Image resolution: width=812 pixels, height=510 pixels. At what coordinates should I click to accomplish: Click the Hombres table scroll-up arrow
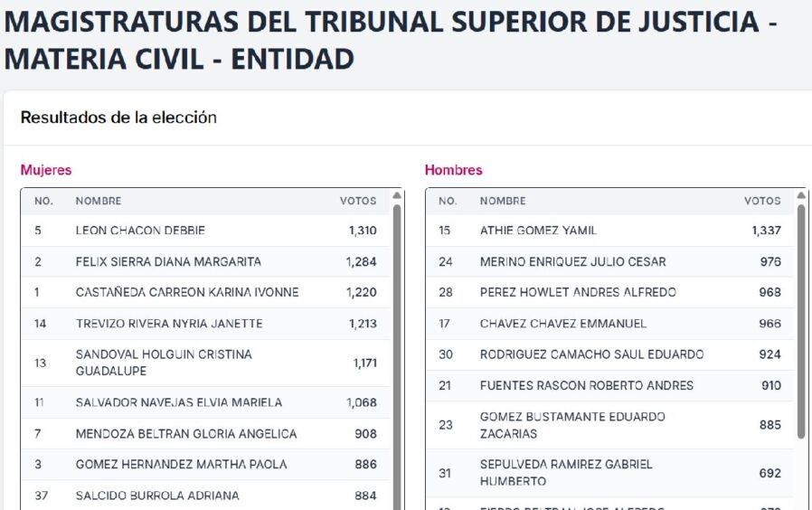[x=801, y=195]
